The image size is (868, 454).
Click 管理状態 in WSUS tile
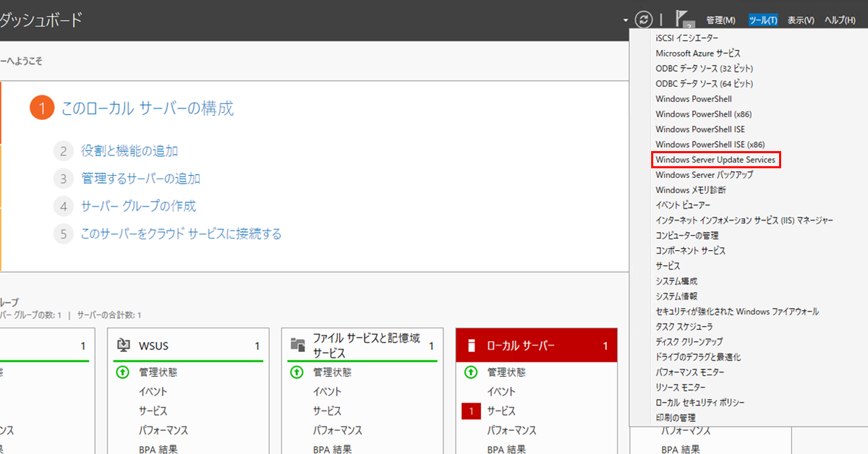158,372
